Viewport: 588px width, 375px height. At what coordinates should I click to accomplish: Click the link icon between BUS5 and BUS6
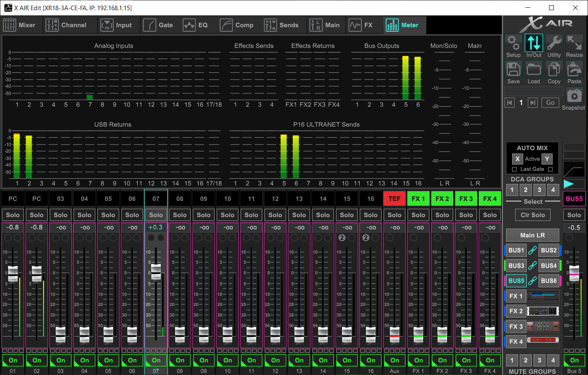(x=532, y=281)
